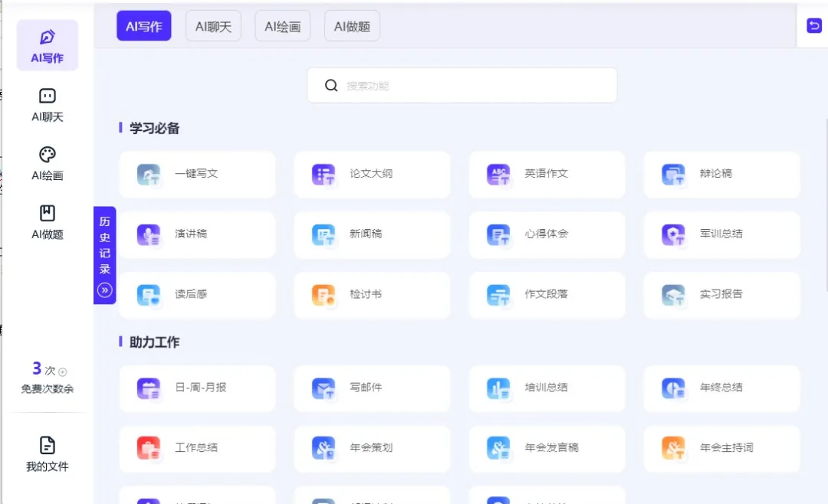Image resolution: width=828 pixels, height=504 pixels.
Task: Click the AI做题 sidebar icon
Action: [x=47, y=223]
